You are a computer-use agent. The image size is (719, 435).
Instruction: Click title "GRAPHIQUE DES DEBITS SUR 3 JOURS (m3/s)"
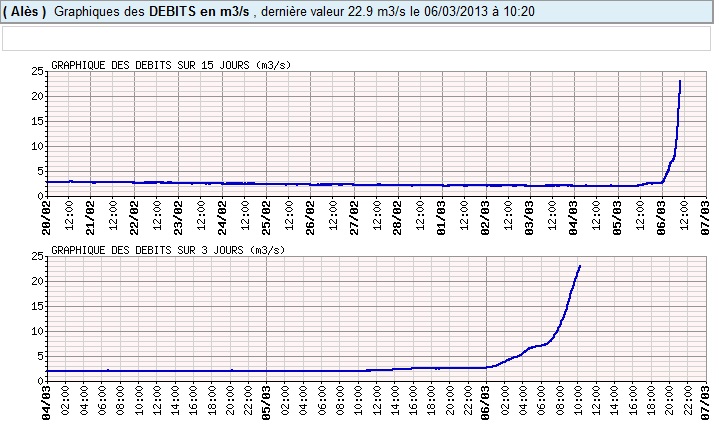168,250
